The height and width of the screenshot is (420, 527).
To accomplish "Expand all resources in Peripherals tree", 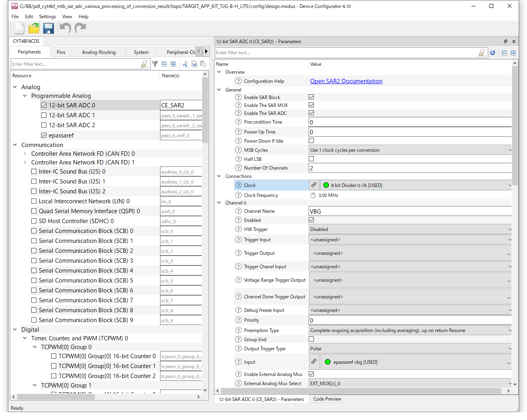I will tap(173, 64).
